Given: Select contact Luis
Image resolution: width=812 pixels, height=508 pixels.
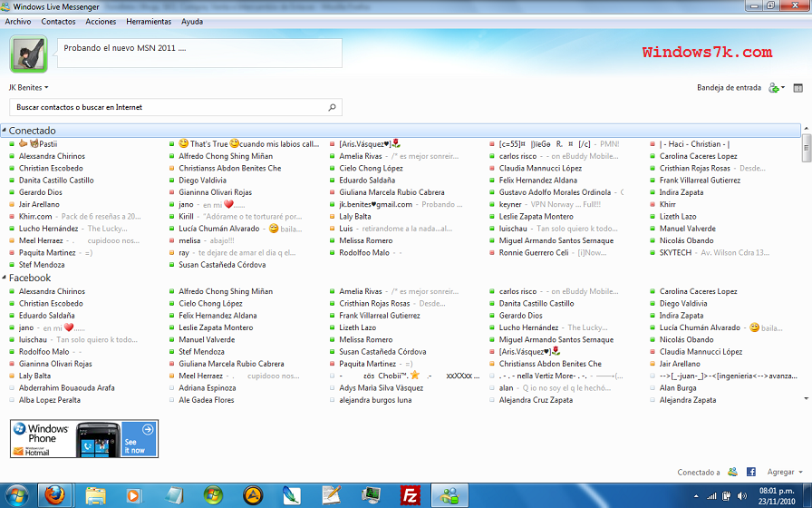Looking at the screenshot, I should [x=346, y=229].
